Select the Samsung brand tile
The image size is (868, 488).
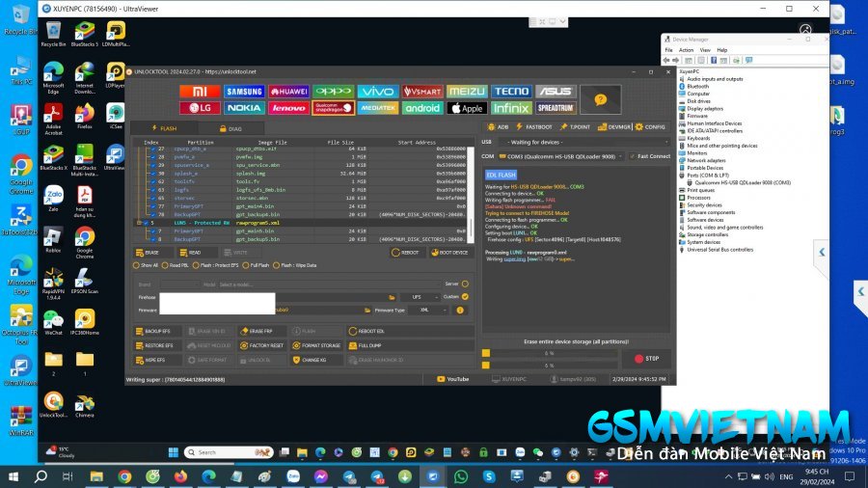point(244,92)
